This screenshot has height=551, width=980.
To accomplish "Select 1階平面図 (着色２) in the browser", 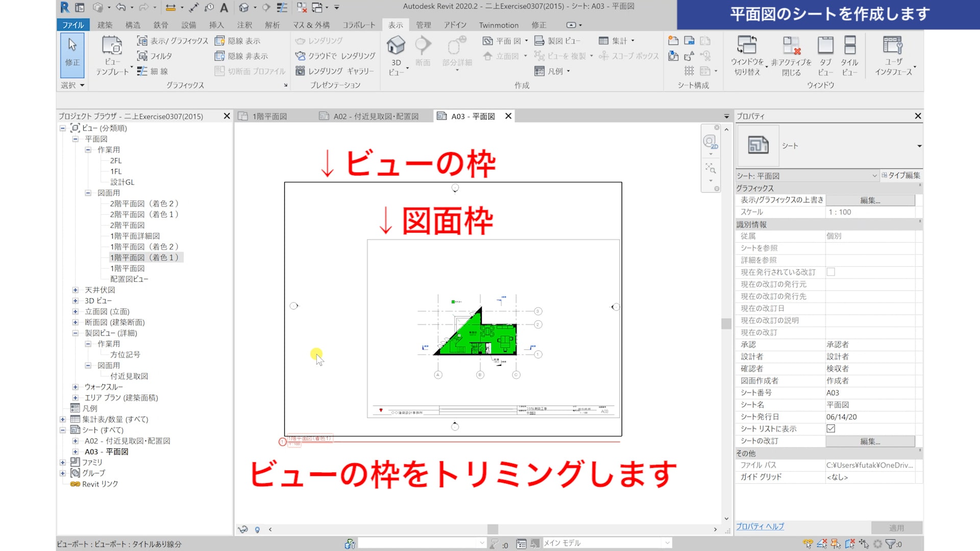I will click(x=144, y=247).
